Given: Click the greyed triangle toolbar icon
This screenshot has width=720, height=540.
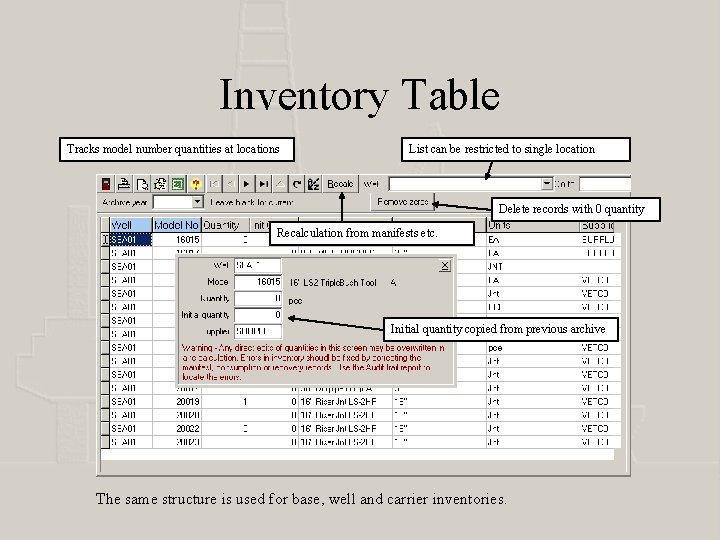Looking at the screenshot, I should point(280,184).
